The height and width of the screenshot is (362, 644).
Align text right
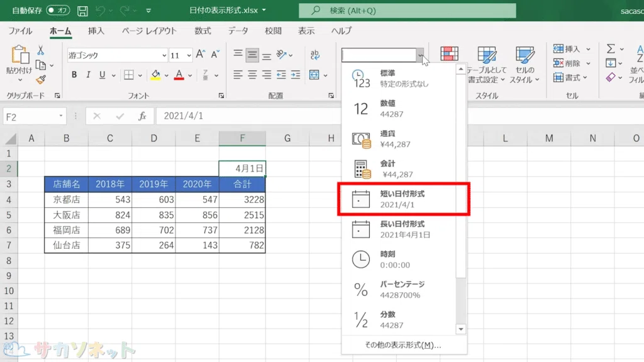pos(267,75)
